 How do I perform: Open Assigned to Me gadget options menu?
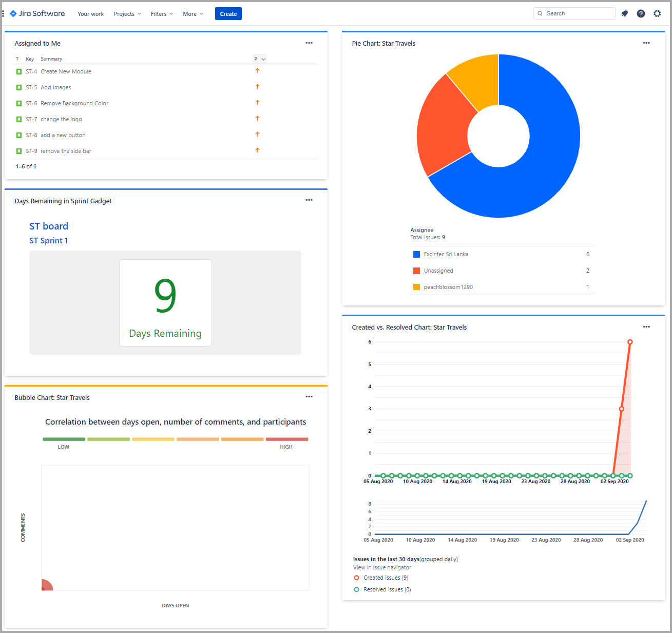[309, 43]
